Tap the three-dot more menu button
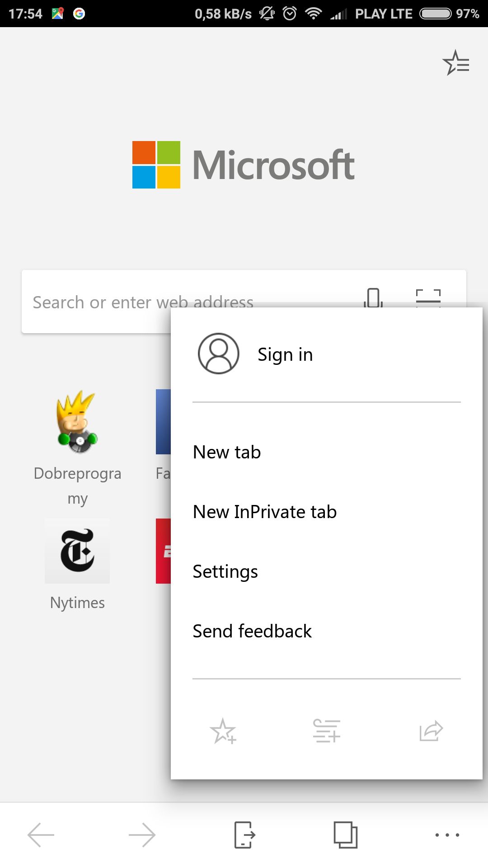The image size is (488, 868). pos(447,835)
